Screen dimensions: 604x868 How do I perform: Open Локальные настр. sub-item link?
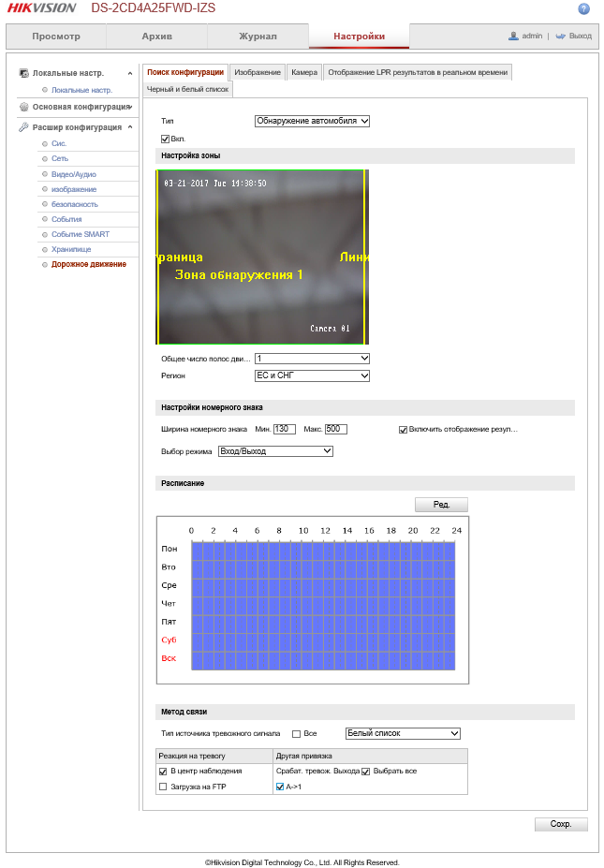click(x=81, y=90)
